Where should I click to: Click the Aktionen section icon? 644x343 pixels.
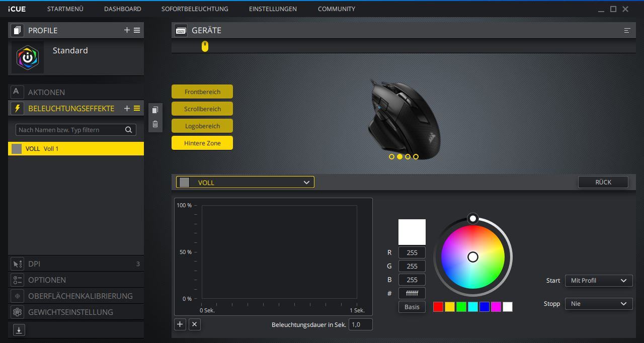click(17, 92)
